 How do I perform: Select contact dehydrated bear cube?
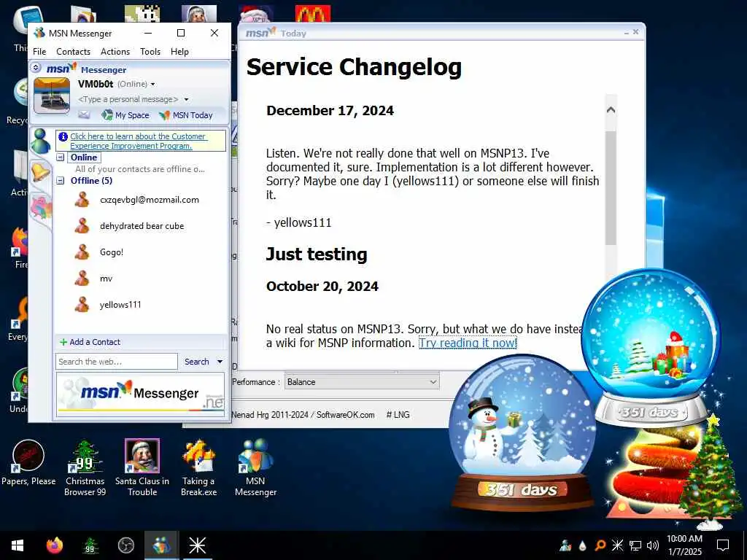[141, 226]
